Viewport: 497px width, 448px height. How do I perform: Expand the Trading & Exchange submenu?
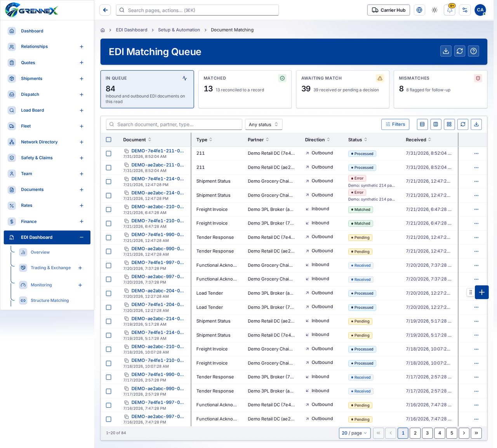80,268
